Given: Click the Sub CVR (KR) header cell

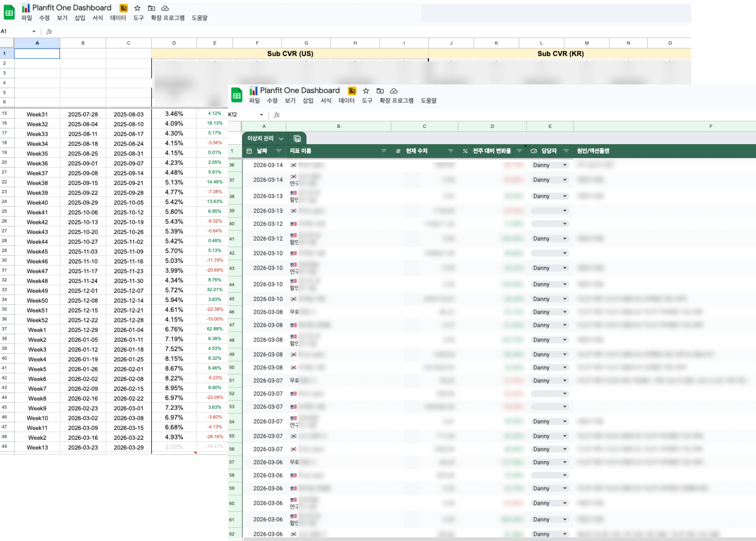Looking at the screenshot, I should pyautogui.click(x=560, y=54).
